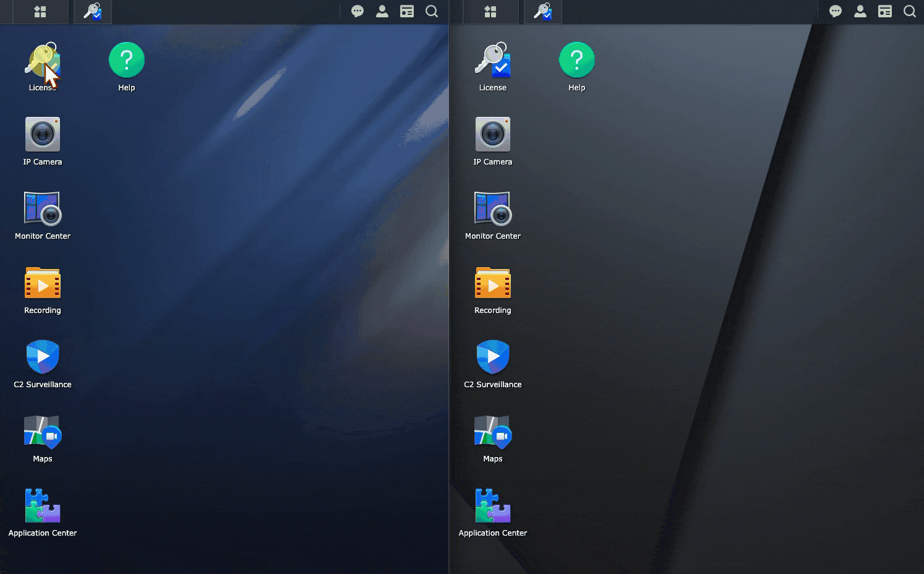
Task: Show notifications speech bubble above the blue desktop
Action: pyautogui.click(x=357, y=12)
